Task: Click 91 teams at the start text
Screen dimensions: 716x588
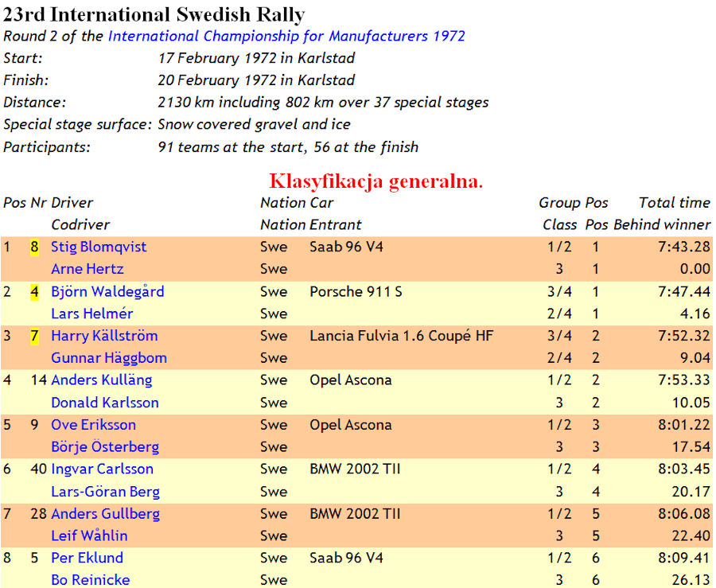Action: pos(231,147)
